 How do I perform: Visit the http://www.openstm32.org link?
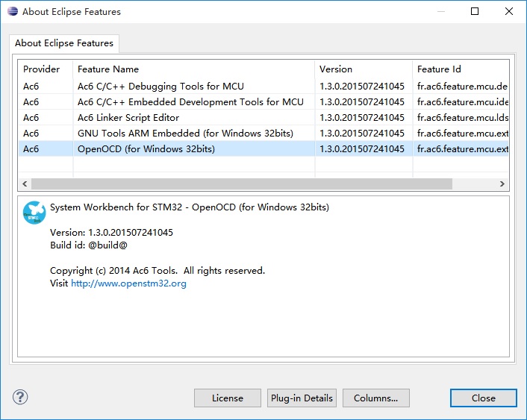tap(128, 283)
